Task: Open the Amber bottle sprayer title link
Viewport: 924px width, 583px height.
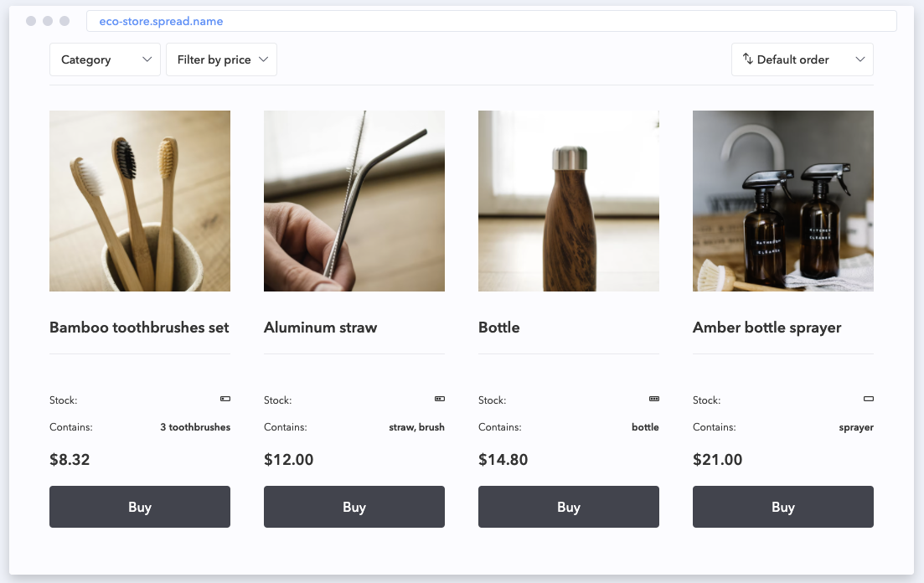Action: [x=767, y=328]
